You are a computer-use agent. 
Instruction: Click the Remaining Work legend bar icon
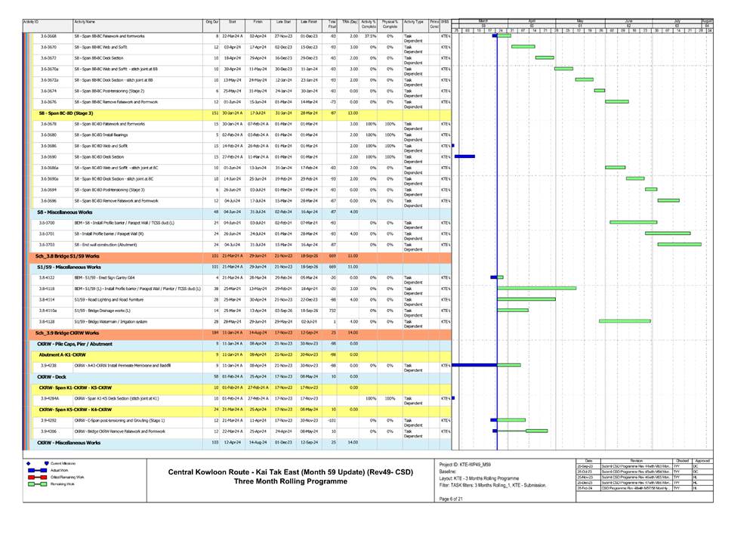pos(38,485)
